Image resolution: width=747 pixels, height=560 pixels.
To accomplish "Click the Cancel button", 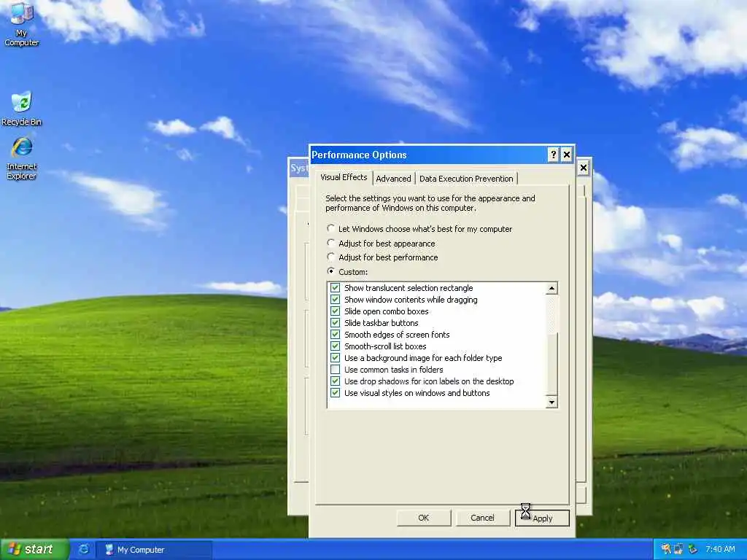I will tap(482, 518).
